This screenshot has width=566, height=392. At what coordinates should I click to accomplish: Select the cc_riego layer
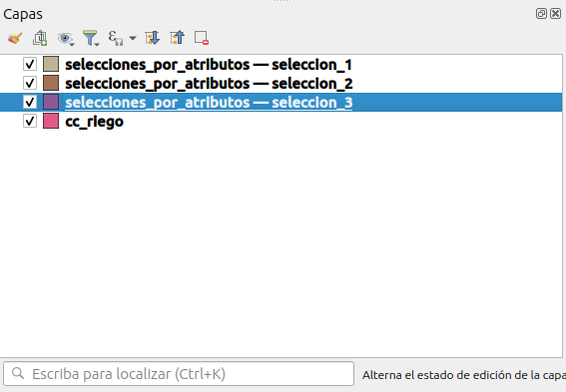coord(94,122)
